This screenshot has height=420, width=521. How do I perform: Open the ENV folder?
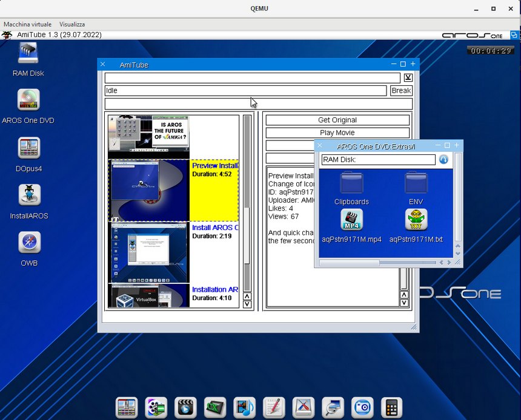coord(416,182)
